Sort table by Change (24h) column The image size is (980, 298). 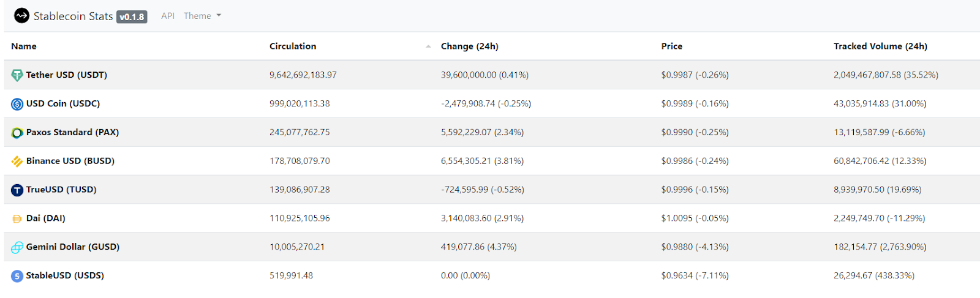point(469,47)
